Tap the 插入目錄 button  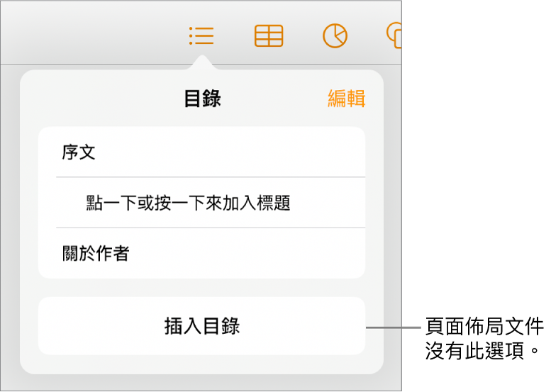point(201,326)
